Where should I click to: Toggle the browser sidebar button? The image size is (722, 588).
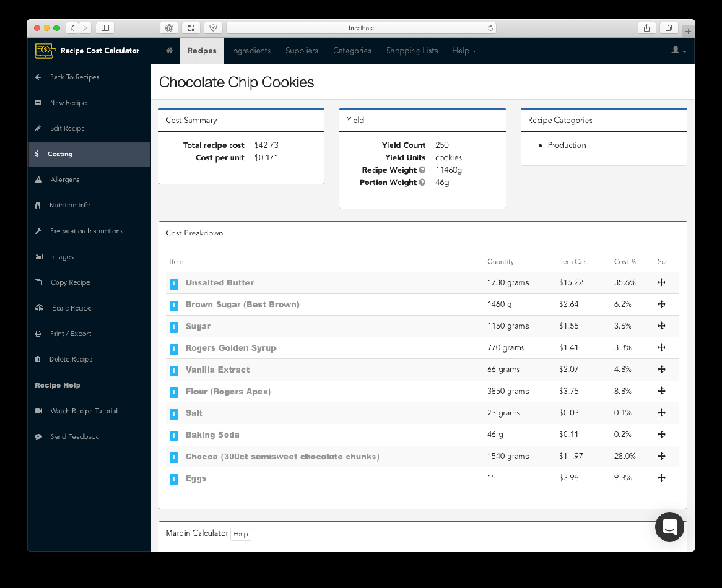click(x=105, y=28)
